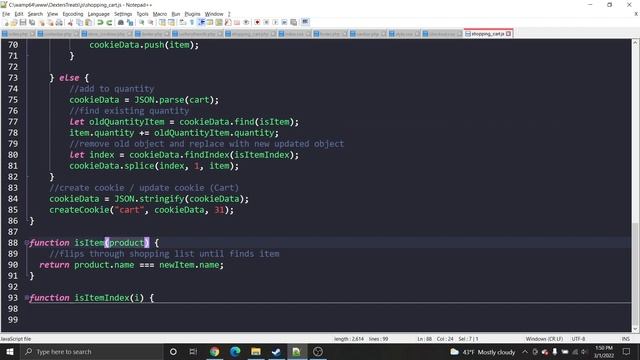640x360 pixels.
Task: Open the '43°F Mostly cloudy' weather widget
Action: [x=482, y=352]
